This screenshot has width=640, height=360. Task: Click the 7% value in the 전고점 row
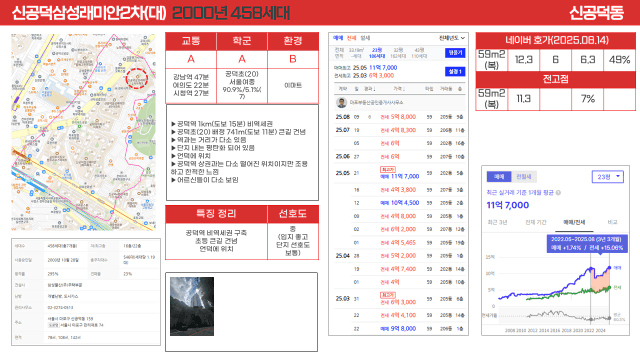pyautogui.click(x=588, y=99)
